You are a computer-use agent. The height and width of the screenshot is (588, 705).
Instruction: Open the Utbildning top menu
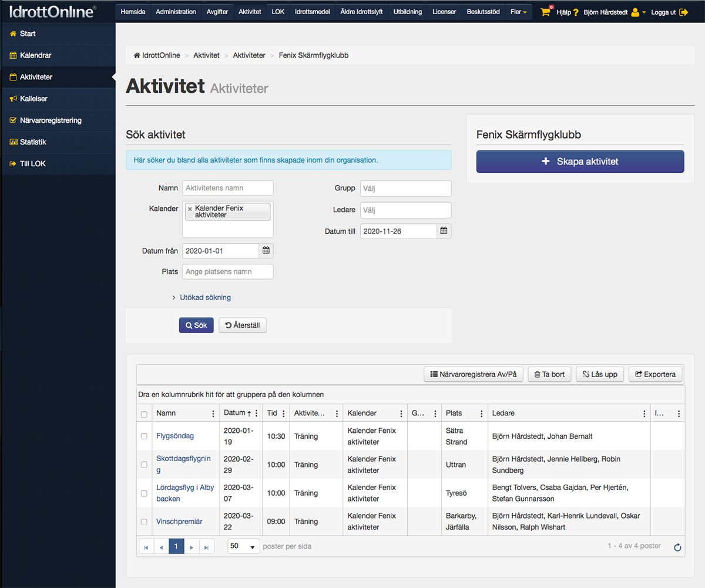click(x=408, y=12)
